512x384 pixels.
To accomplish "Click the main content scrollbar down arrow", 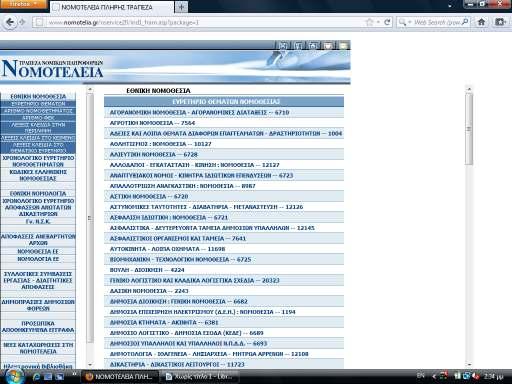I will [469, 365].
